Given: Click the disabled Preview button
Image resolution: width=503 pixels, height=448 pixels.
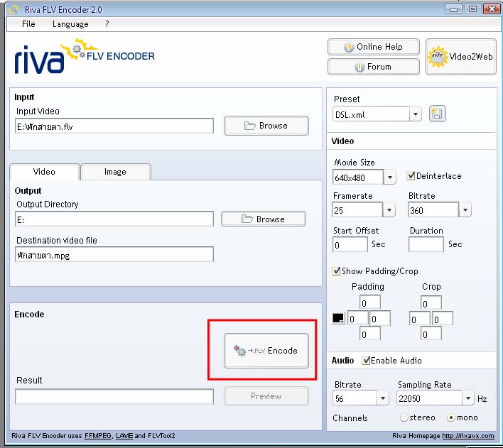Looking at the screenshot, I should pos(266,396).
